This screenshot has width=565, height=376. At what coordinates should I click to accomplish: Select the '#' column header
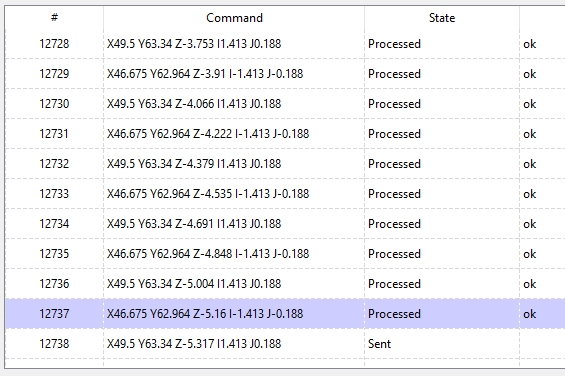tap(54, 18)
